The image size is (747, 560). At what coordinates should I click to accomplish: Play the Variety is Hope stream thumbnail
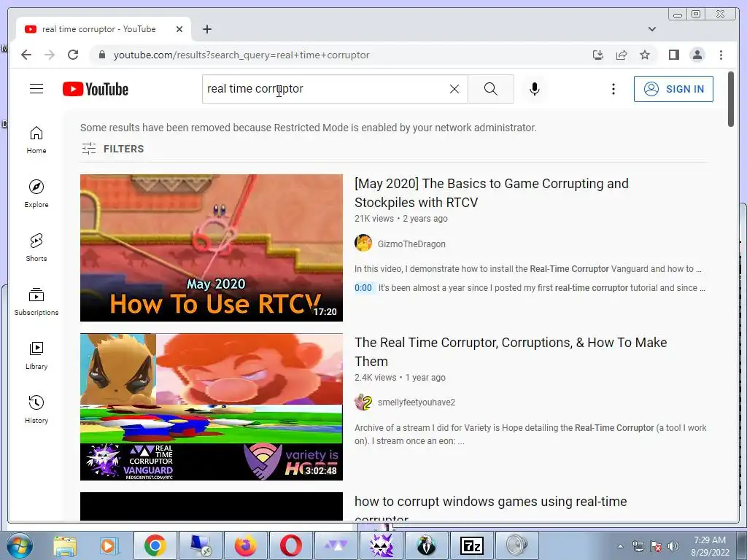pos(211,407)
